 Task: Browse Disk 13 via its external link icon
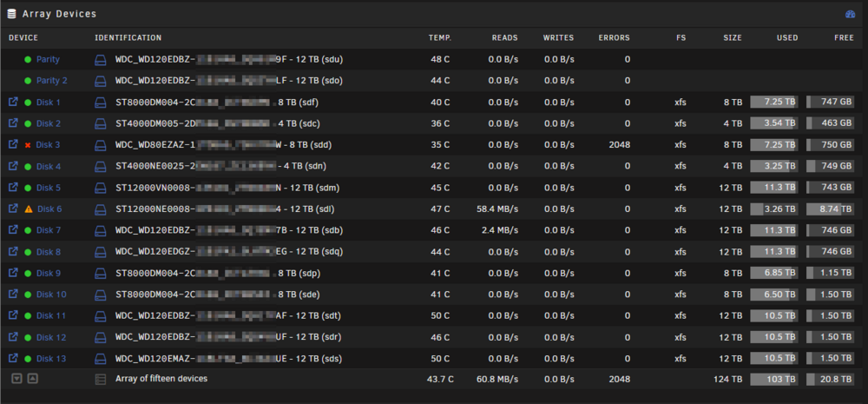[x=13, y=358]
